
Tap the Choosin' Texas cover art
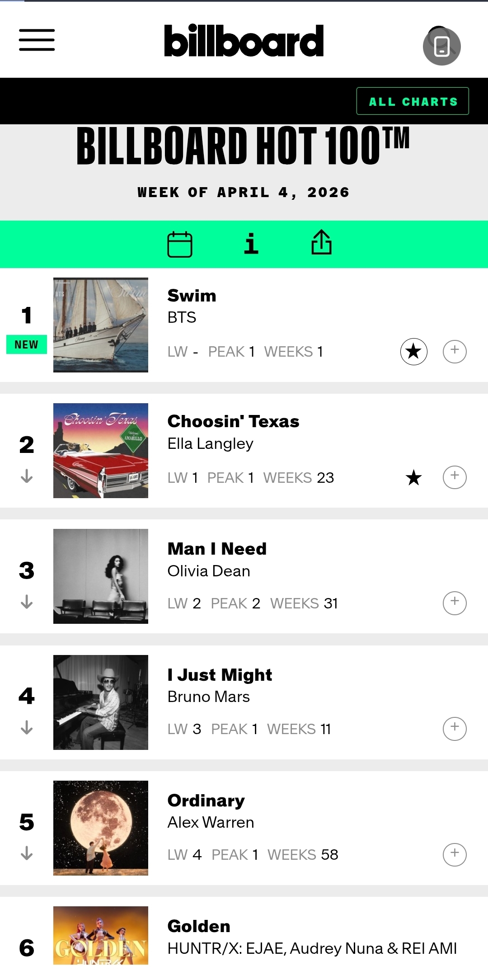101,451
